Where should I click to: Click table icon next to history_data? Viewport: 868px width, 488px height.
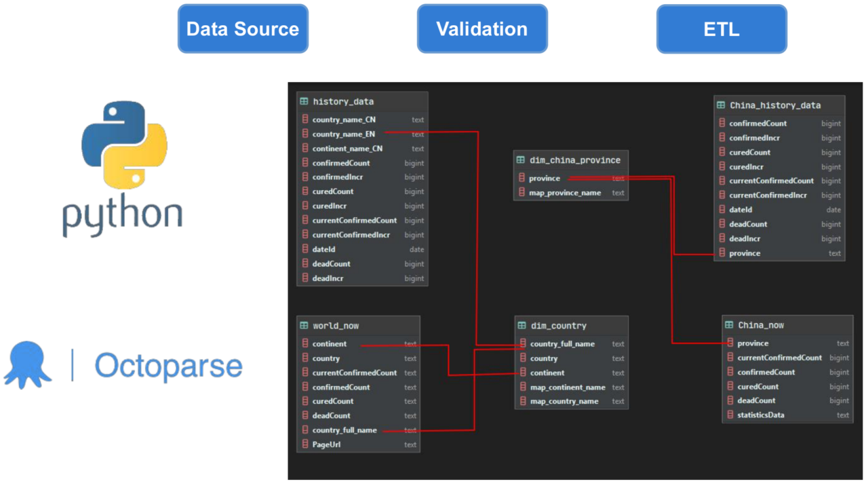click(304, 101)
